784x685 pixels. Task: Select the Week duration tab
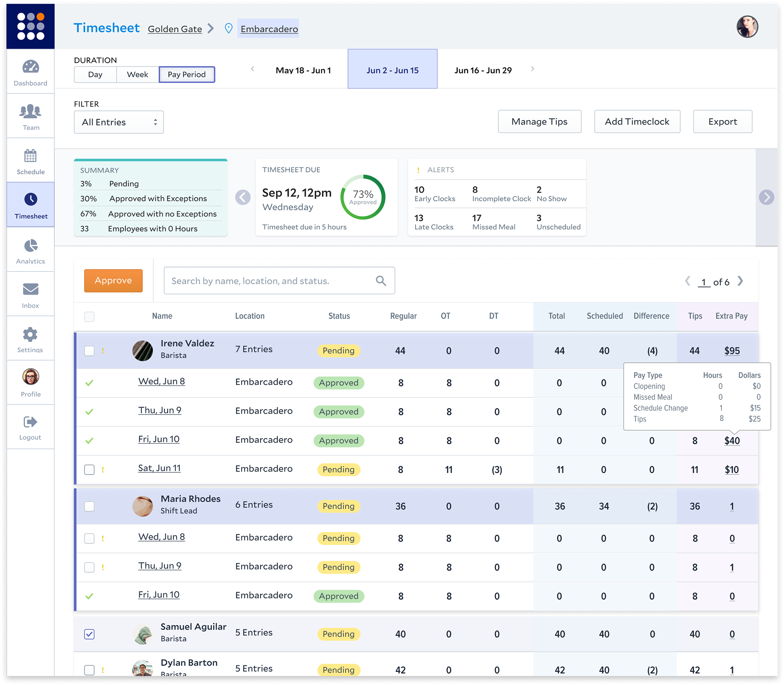click(x=138, y=74)
